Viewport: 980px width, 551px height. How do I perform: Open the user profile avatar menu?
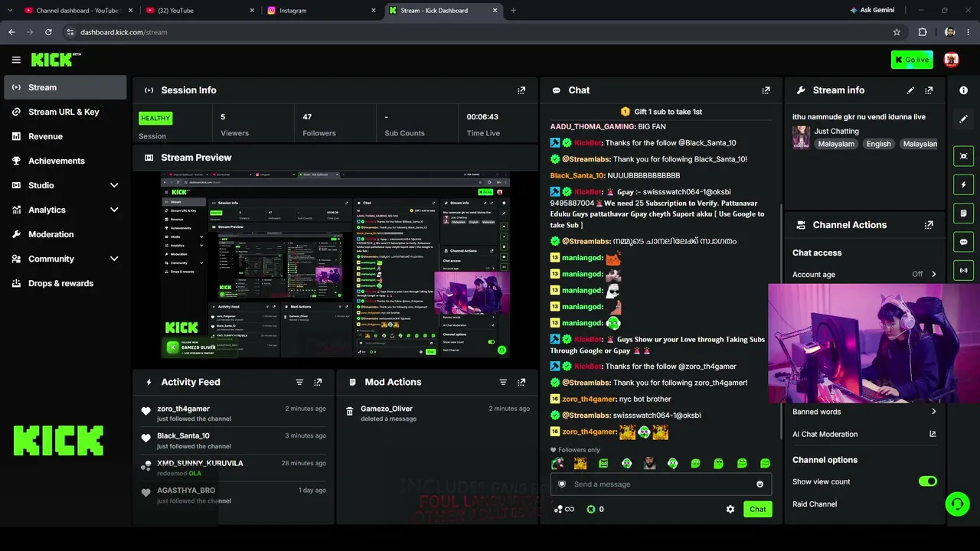point(951,60)
